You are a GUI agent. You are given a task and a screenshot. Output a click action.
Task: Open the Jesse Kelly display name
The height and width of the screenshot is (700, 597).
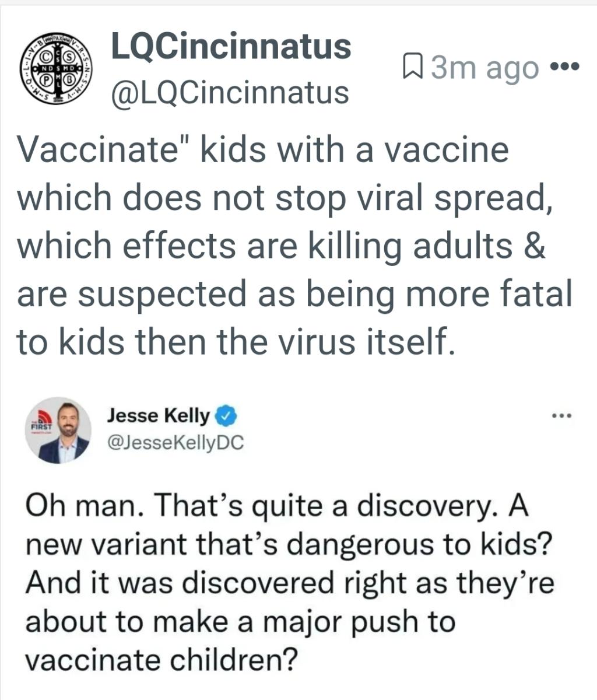[x=157, y=416]
